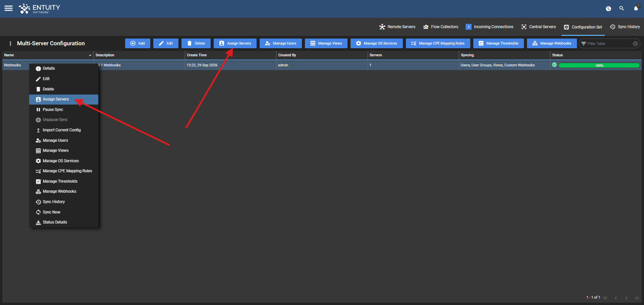Click the search magnifier icon in header
Screen dimensions: 644x305
tap(622, 8)
